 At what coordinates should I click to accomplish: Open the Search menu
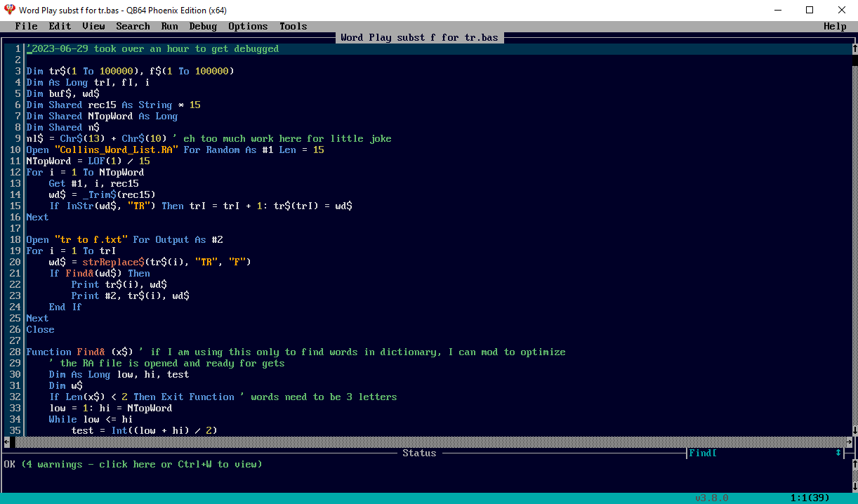click(133, 27)
